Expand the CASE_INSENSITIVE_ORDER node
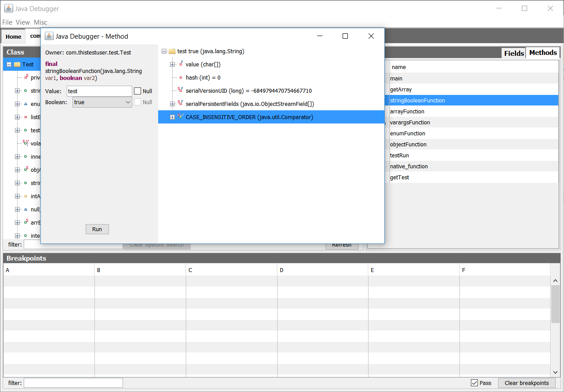Viewport: 564px width, 392px height. tap(172, 117)
